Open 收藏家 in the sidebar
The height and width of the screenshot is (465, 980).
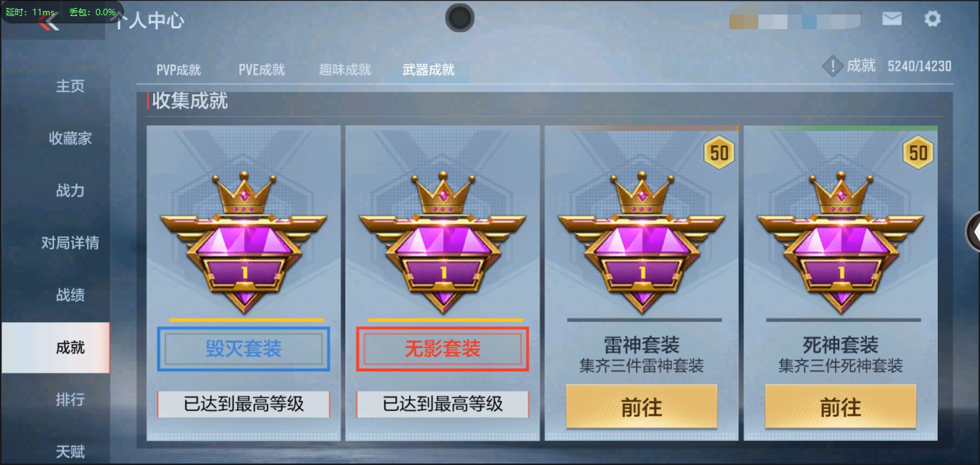70,138
